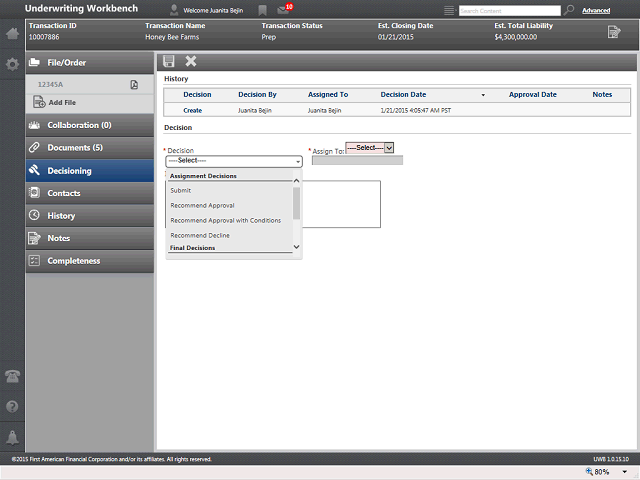Screen dimensions: 640x480
Task: Click the Underwriting Workbench title
Action: pos(81,9)
